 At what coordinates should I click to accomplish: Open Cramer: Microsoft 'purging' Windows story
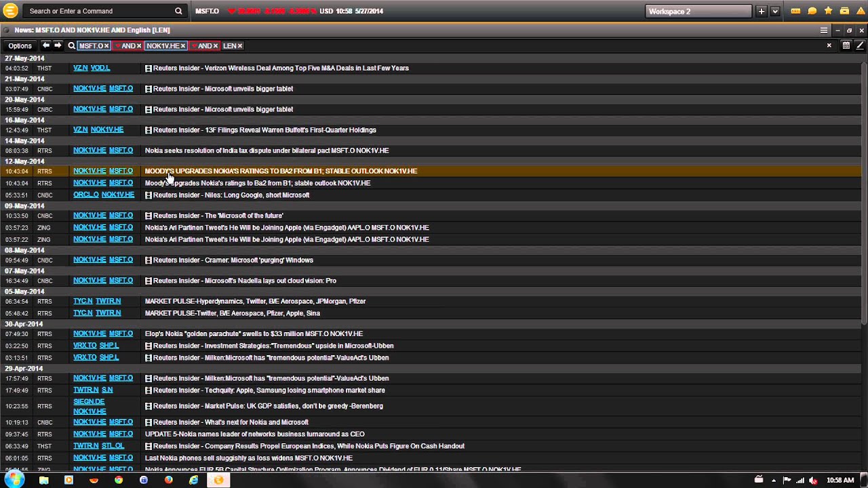click(x=233, y=260)
